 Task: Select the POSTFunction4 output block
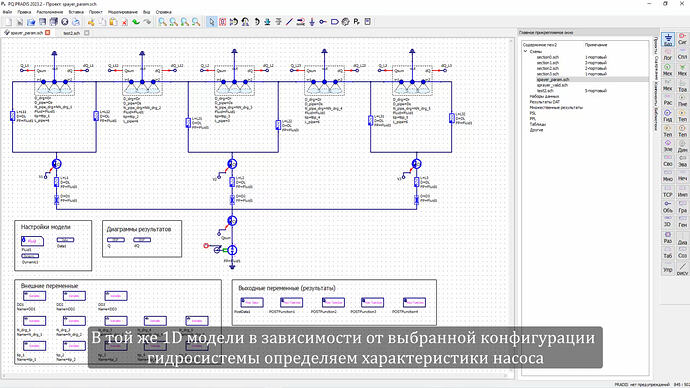[414, 303]
